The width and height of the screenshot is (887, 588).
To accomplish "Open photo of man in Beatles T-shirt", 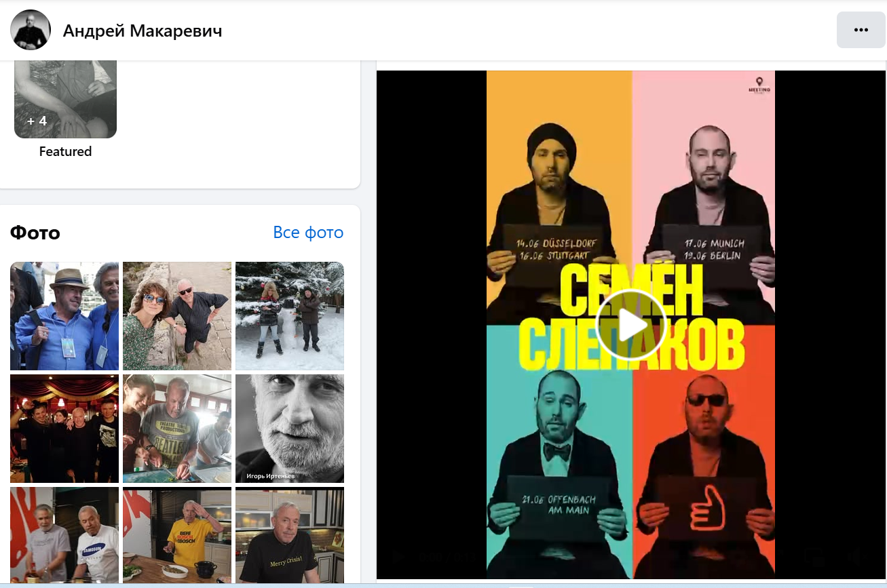I will coord(177,429).
